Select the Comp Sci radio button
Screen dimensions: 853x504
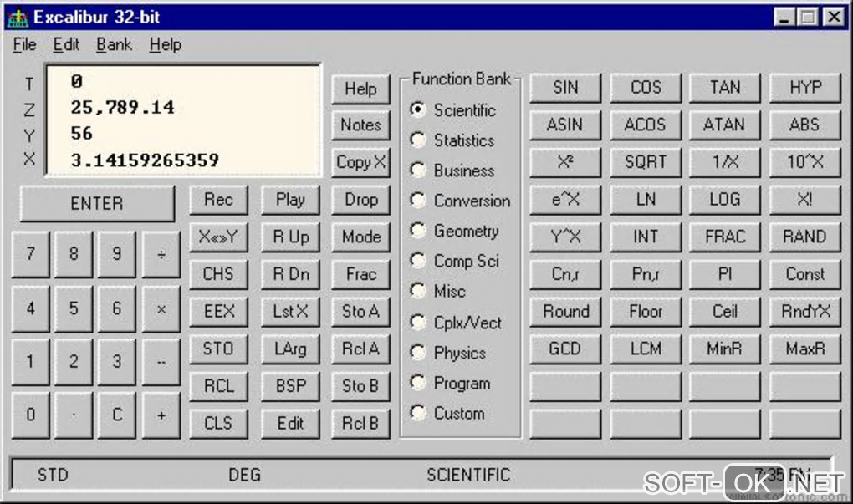[455, 261]
